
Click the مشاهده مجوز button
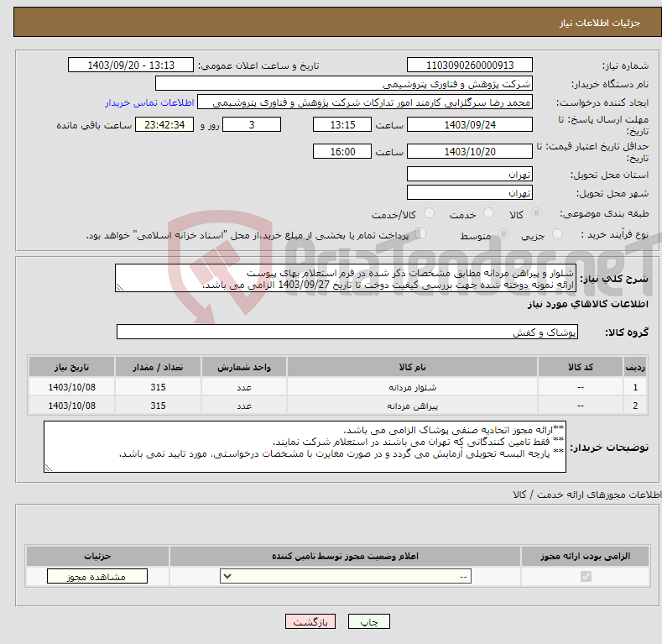pos(97,577)
